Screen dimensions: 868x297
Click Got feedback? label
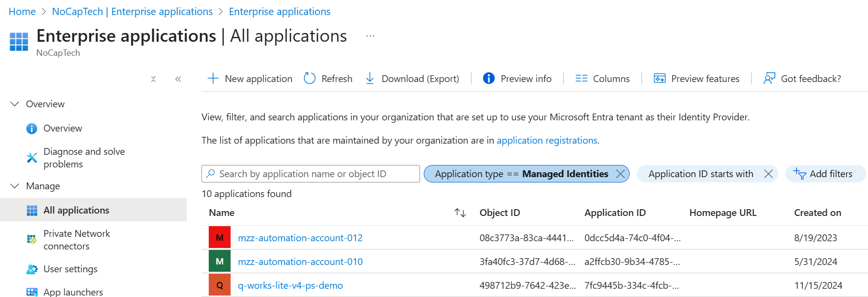click(811, 79)
